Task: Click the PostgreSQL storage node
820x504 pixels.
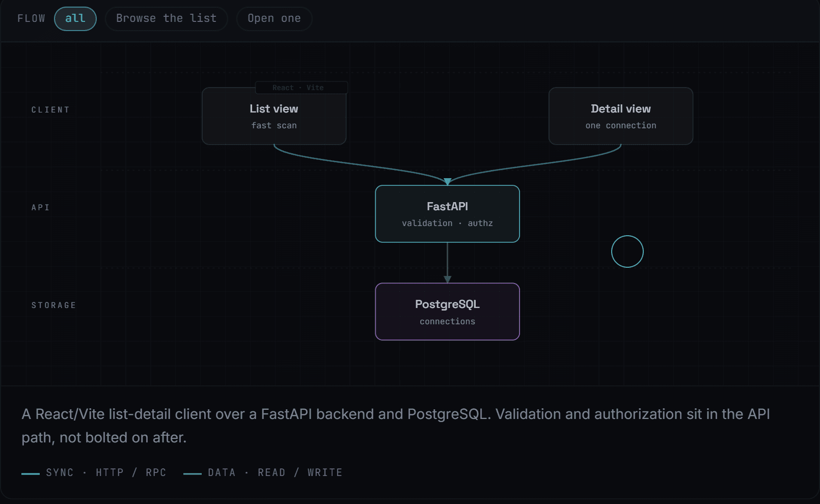Action: coord(447,312)
